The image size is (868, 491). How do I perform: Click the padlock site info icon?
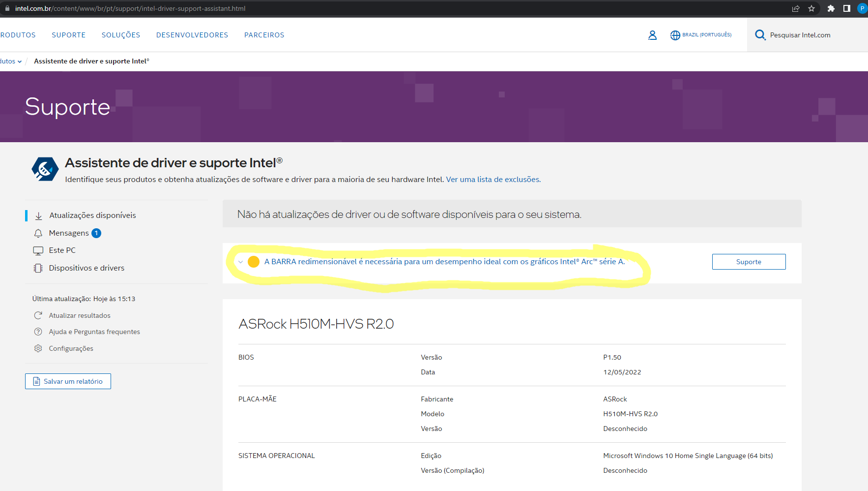coord(7,8)
